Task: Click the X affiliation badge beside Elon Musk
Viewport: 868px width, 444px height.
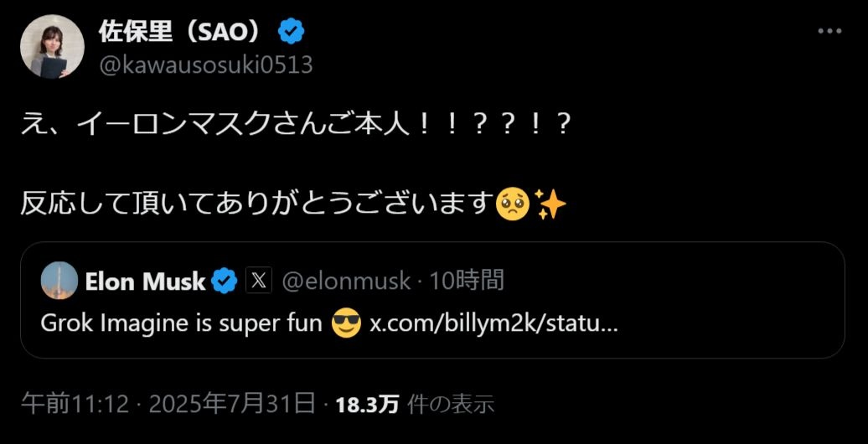Action: click(x=258, y=281)
